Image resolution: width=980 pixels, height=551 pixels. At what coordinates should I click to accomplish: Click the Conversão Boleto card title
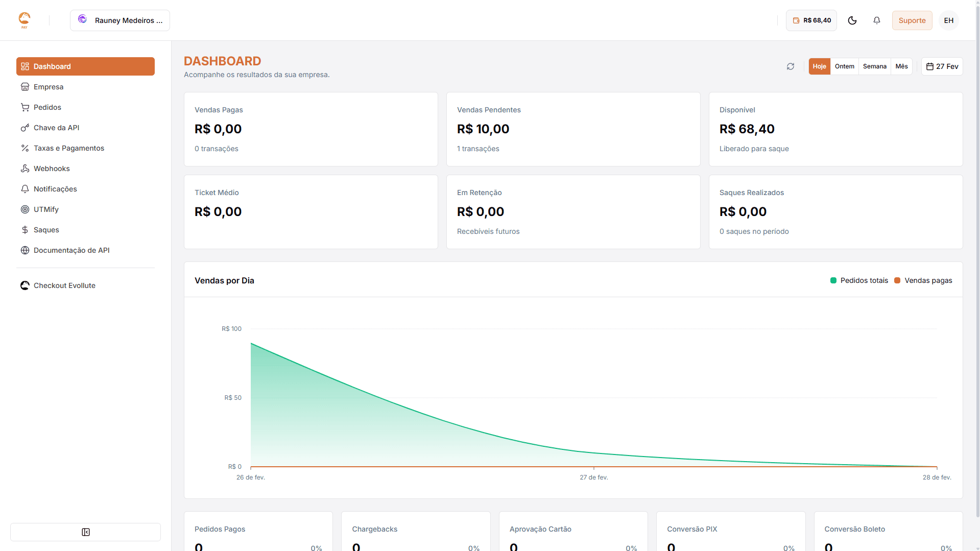pos(854,529)
